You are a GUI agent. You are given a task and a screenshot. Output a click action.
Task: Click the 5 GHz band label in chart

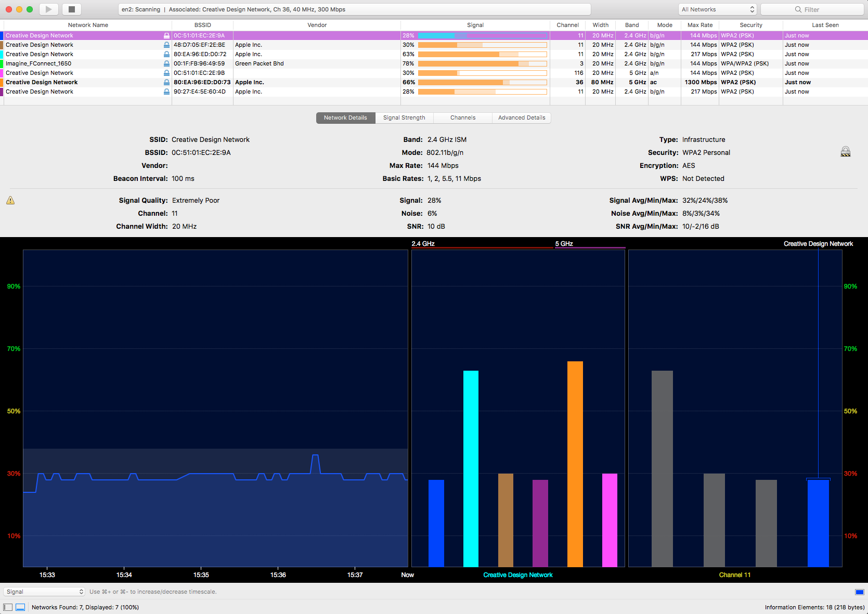[564, 244]
